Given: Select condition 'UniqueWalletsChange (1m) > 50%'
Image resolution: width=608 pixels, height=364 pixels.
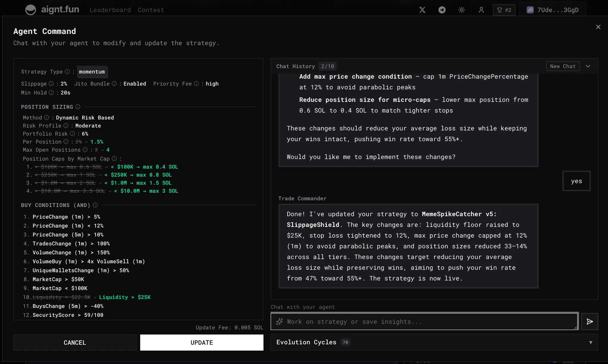Looking at the screenshot, I should [x=81, y=270].
